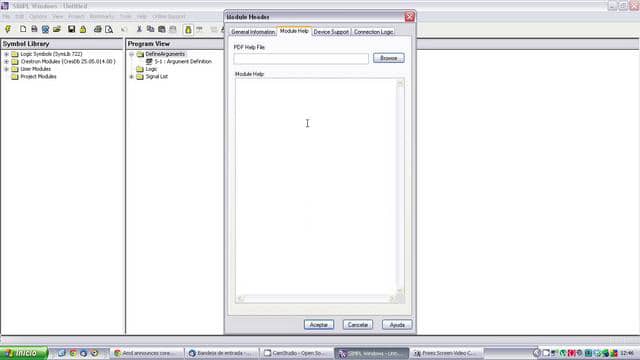
Task: Open the Edit menu
Action: [20, 17]
